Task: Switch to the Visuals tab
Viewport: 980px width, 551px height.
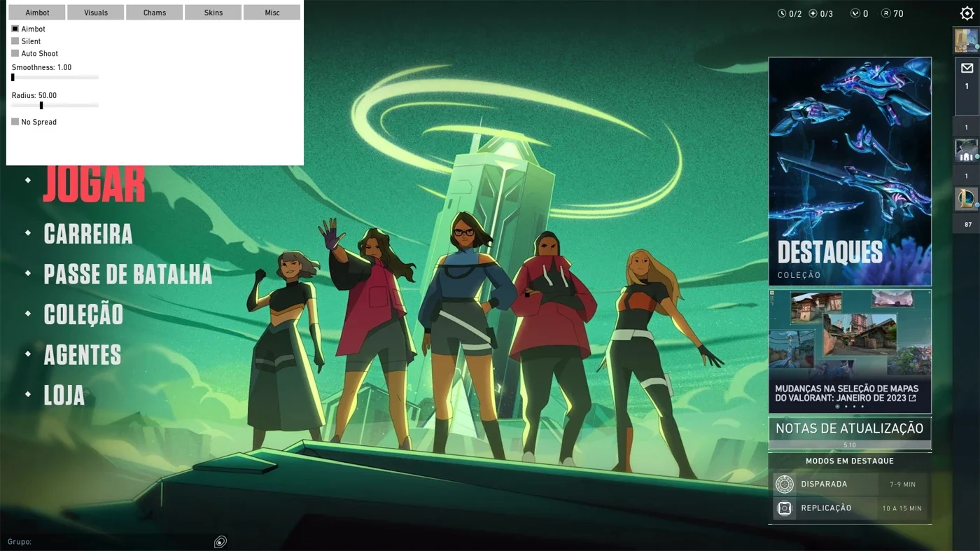Action: click(x=96, y=13)
